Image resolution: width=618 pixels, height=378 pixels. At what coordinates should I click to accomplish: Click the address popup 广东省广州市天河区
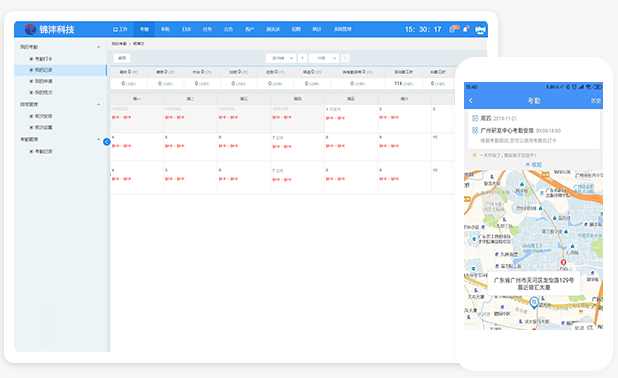[x=534, y=284]
